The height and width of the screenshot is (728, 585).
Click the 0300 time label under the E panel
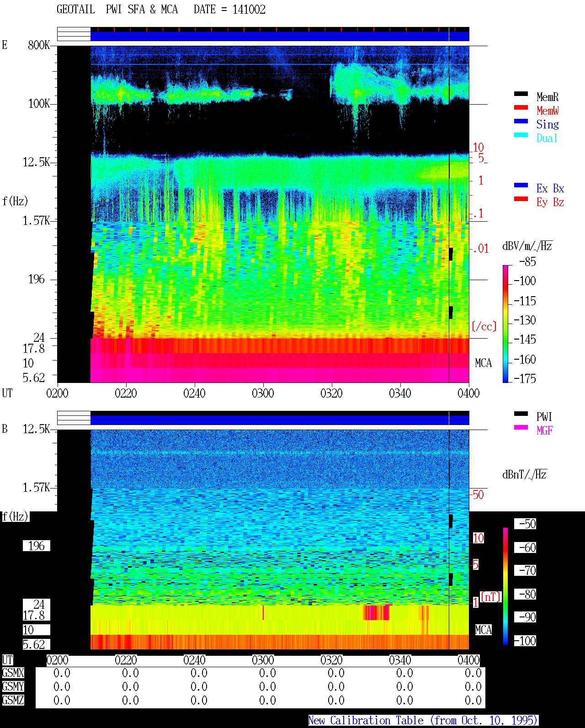click(x=263, y=393)
